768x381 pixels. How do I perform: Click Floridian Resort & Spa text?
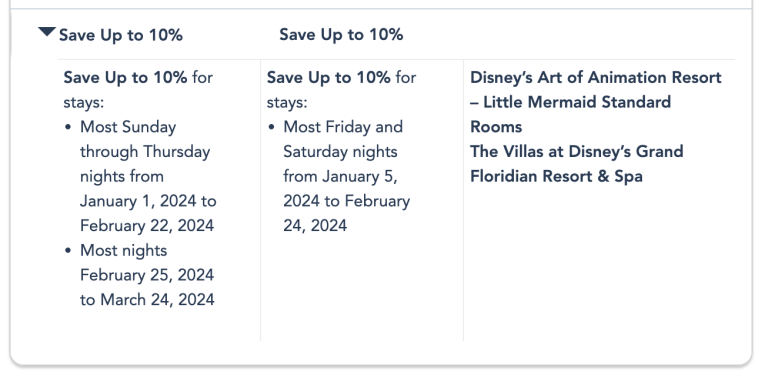pyautogui.click(x=556, y=176)
